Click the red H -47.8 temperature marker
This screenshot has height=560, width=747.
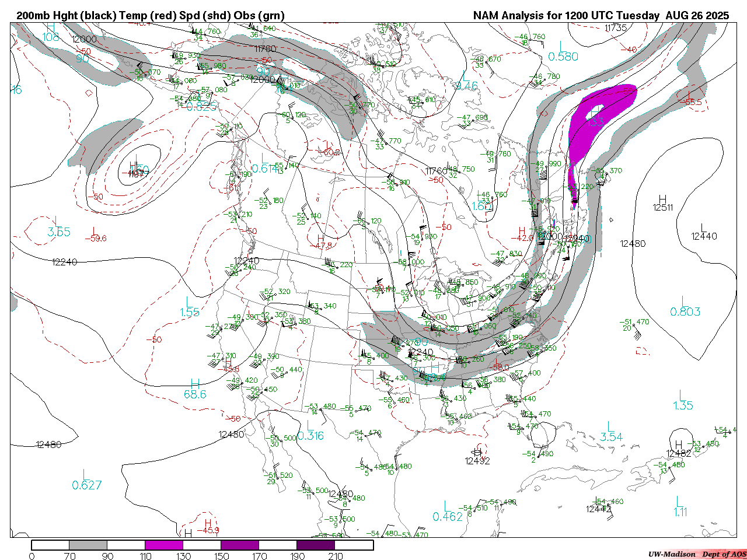[320, 242]
